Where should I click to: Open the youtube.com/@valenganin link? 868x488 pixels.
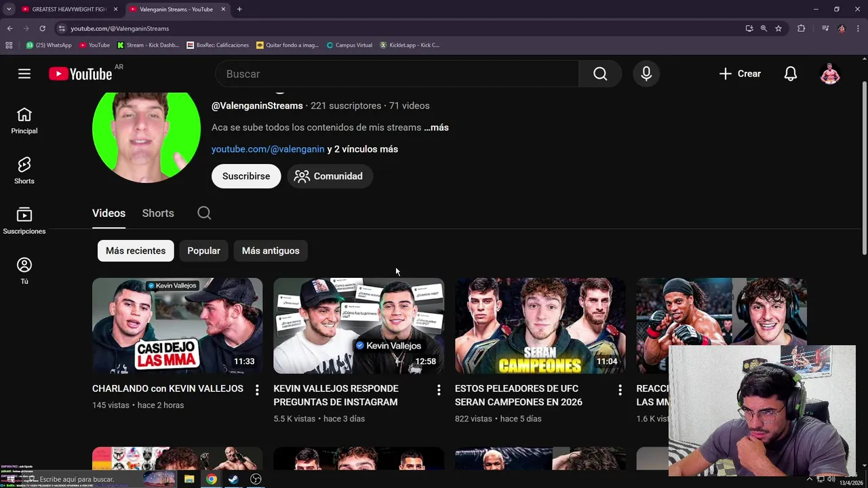[268, 149]
